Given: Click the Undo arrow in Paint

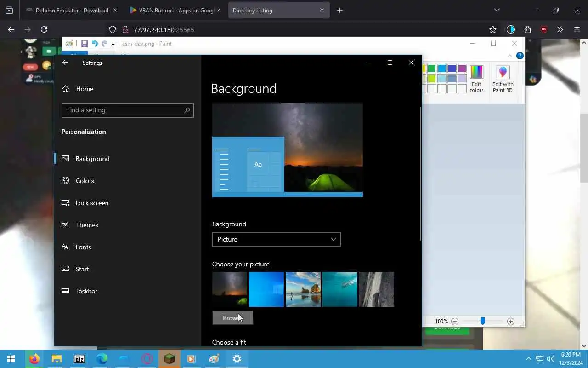Looking at the screenshot, I should 95,44.
